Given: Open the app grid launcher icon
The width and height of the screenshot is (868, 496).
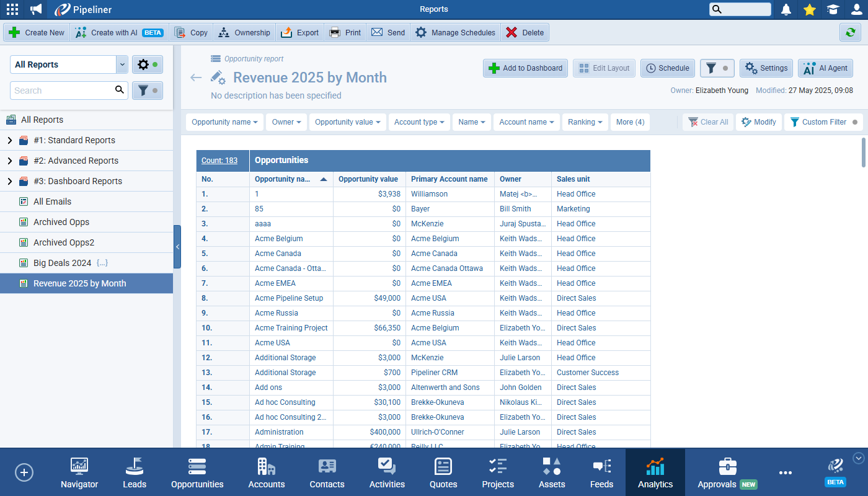Looking at the screenshot, I should pos(12,9).
